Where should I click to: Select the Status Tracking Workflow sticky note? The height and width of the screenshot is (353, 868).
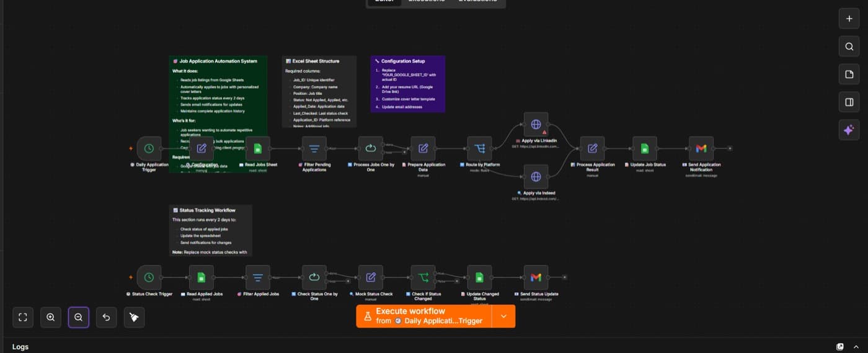[x=211, y=230]
